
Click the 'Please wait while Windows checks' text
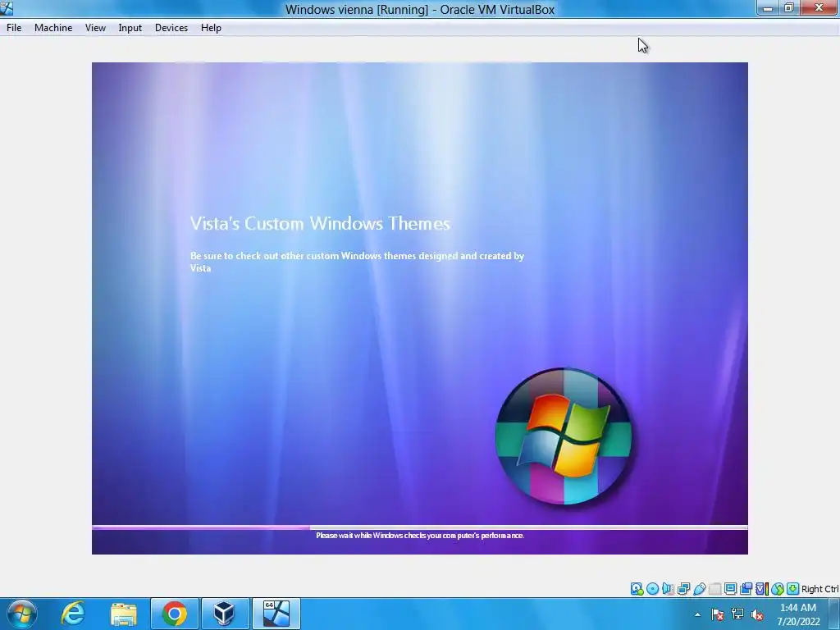click(420, 535)
